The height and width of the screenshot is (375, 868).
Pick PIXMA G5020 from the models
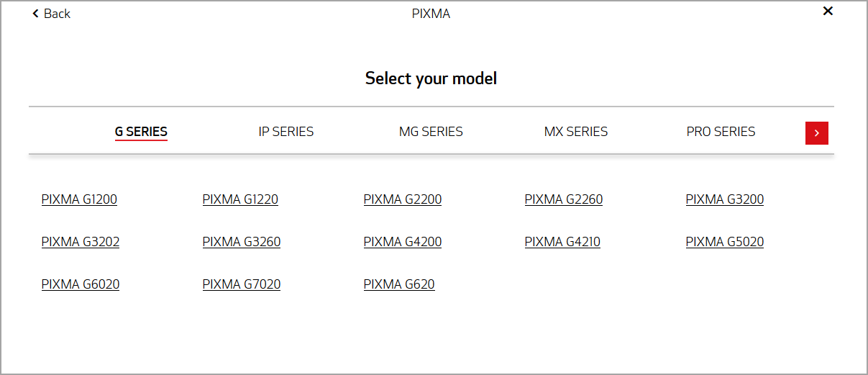725,242
